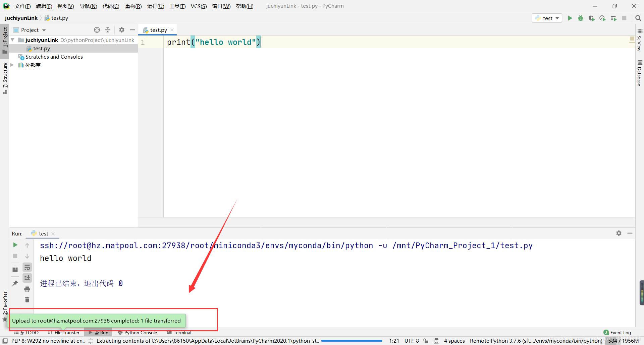This screenshot has height=345, width=644.
Task: Click the memory indicator 584 / 1956M
Action: click(624, 341)
